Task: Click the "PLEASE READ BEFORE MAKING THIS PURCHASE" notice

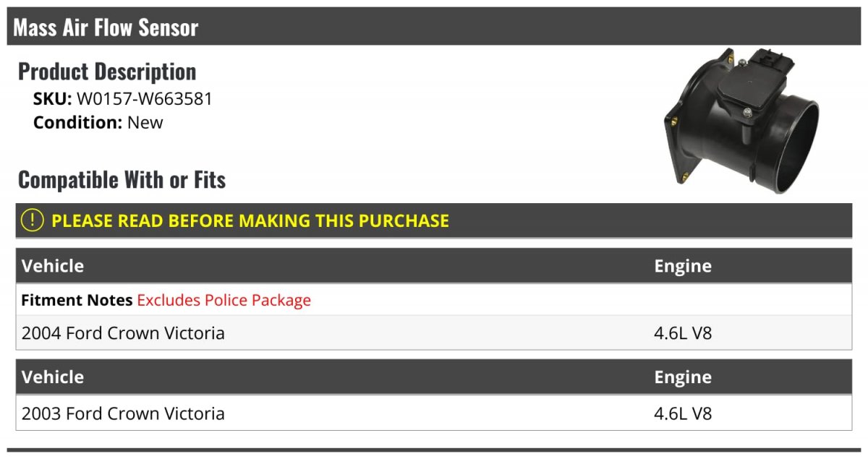Action: (x=250, y=220)
